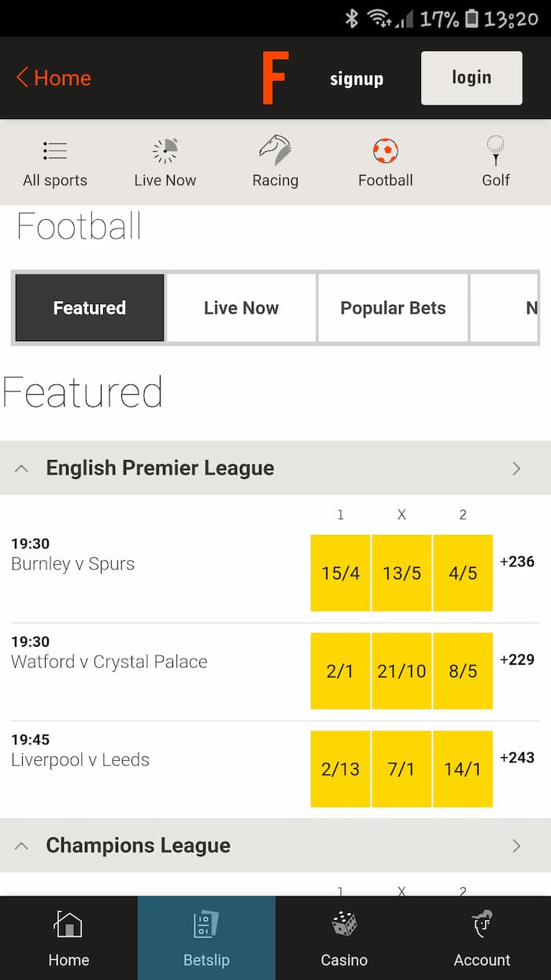Collapse the English Premier League section
This screenshot has width=551, height=980.
[x=22, y=469]
